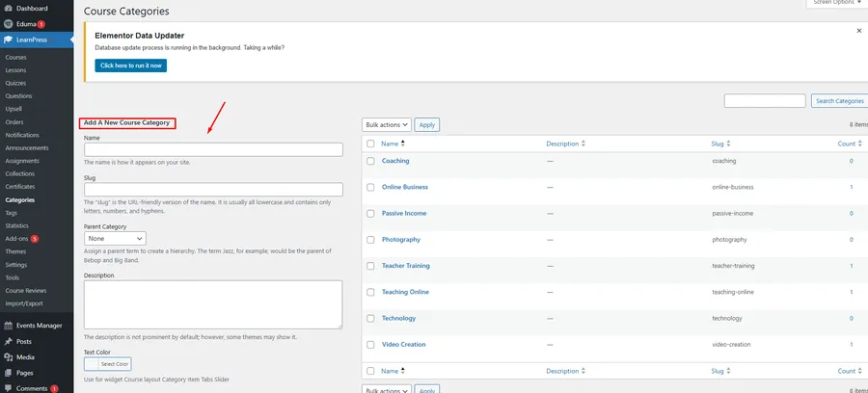Open the Parent Category dropdown
868x393 pixels.
[115, 238]
